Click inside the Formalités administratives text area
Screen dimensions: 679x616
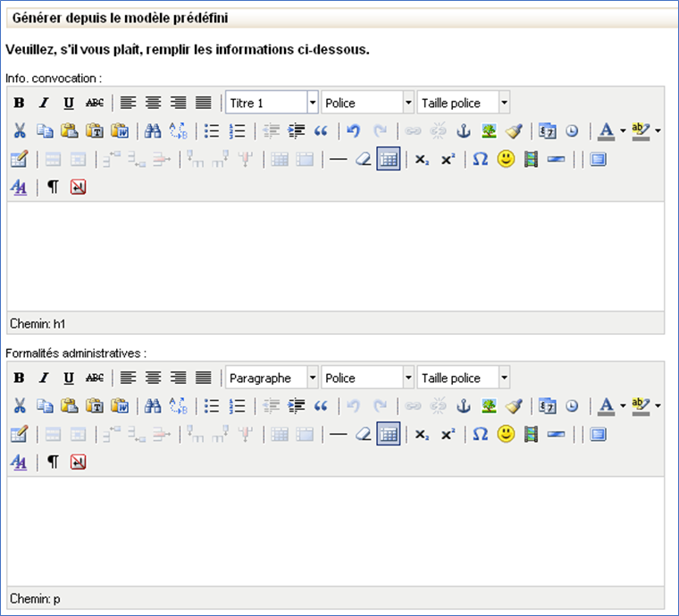[335, 530]
